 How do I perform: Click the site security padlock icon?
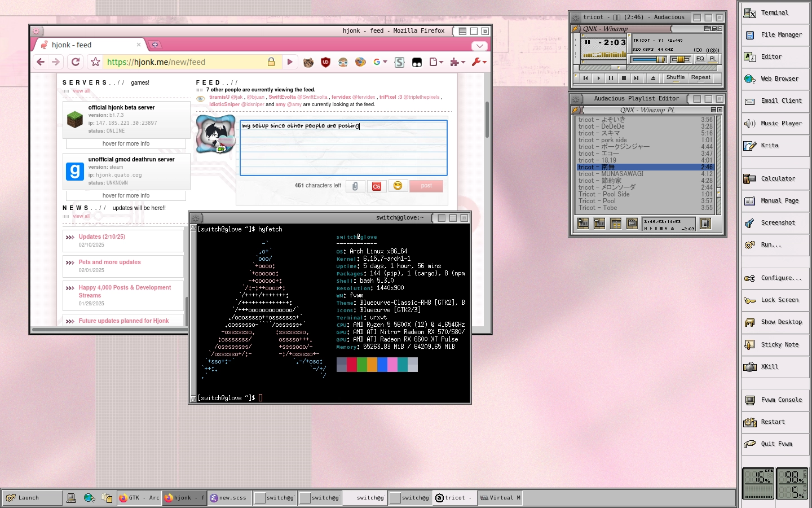click(271, 62)
